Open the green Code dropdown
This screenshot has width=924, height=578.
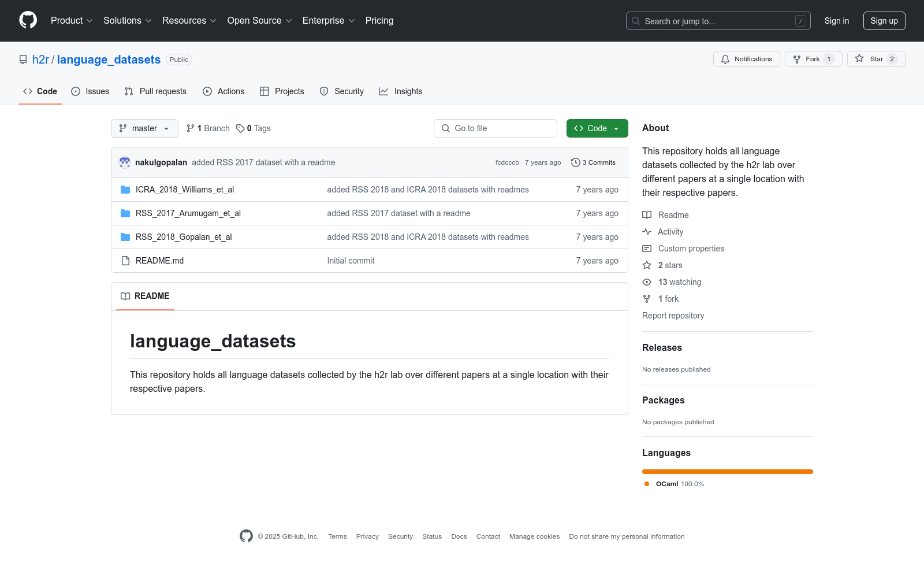click(597, 128)
